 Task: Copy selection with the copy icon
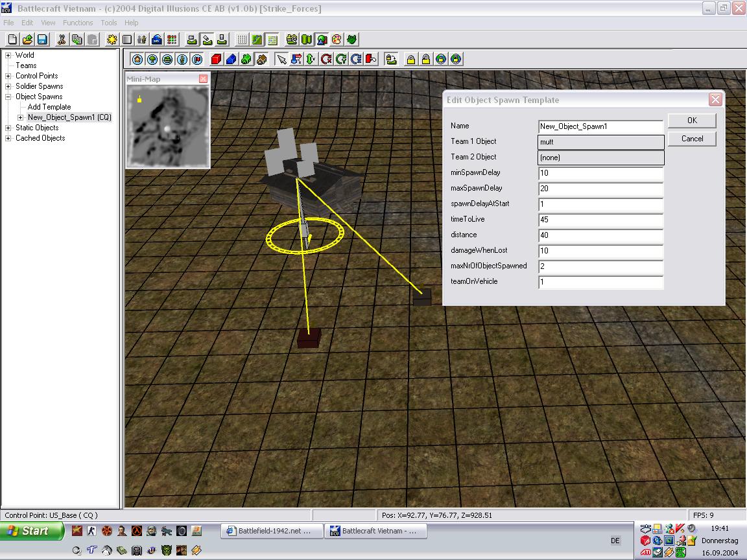[77, 40]
